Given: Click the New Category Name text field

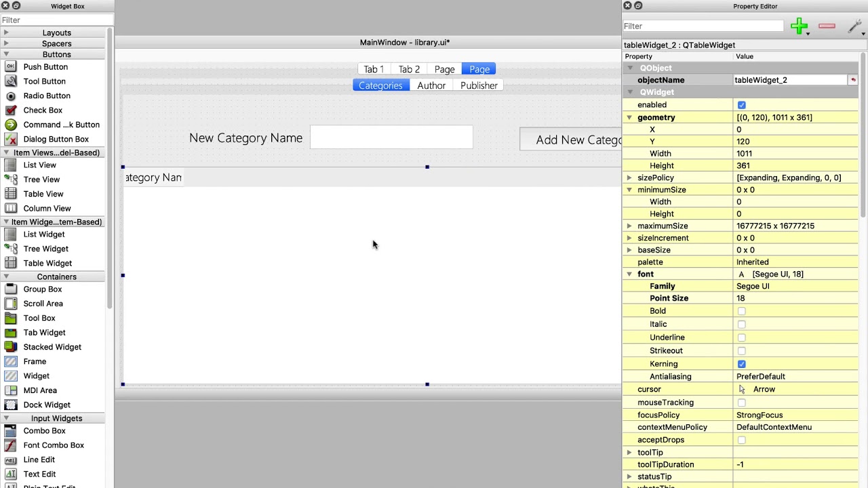Looking at the screenshot, I should click(391, 138).
